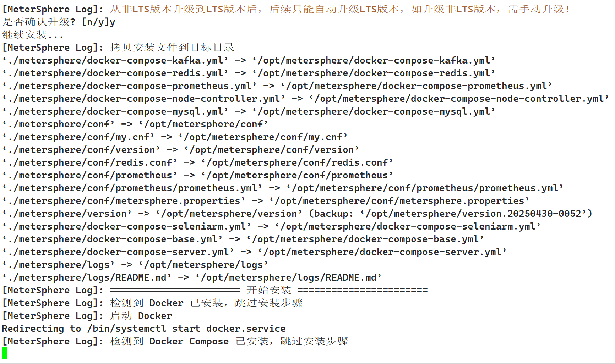Viewport: 615px width, 364px height.
Task: Click the conf/my.cnf copy line
Action: 175,137
